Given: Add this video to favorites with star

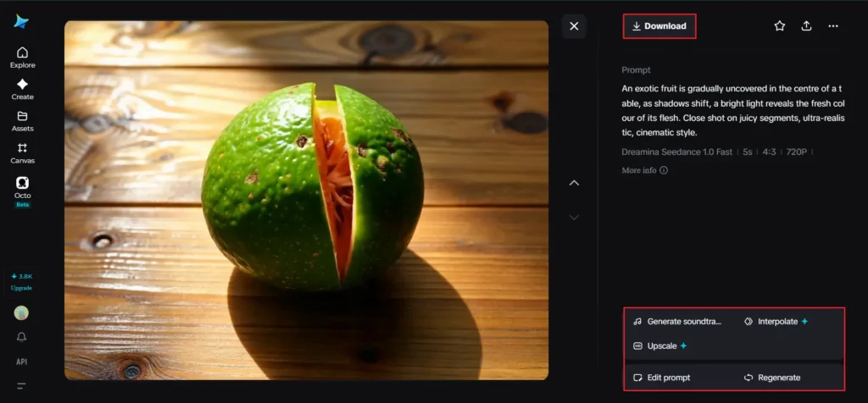Looking at the screenshot, I should [x=780, y=26].
